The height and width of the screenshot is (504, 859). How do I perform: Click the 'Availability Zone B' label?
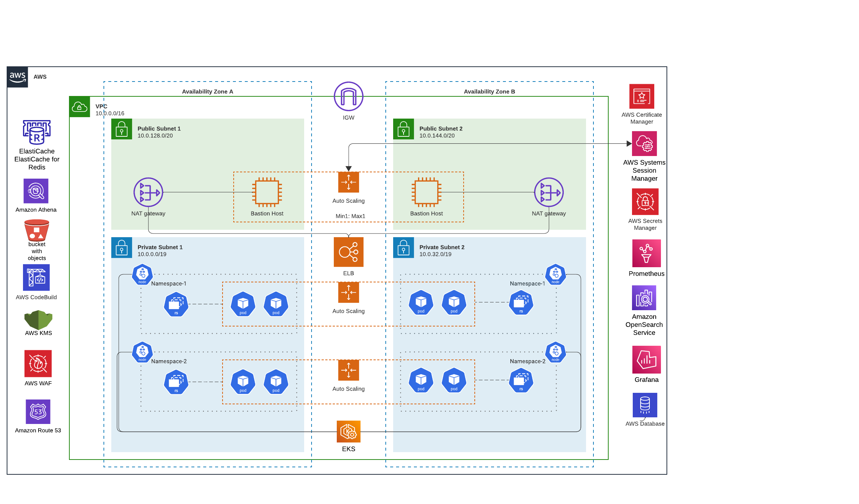[490, 92]
